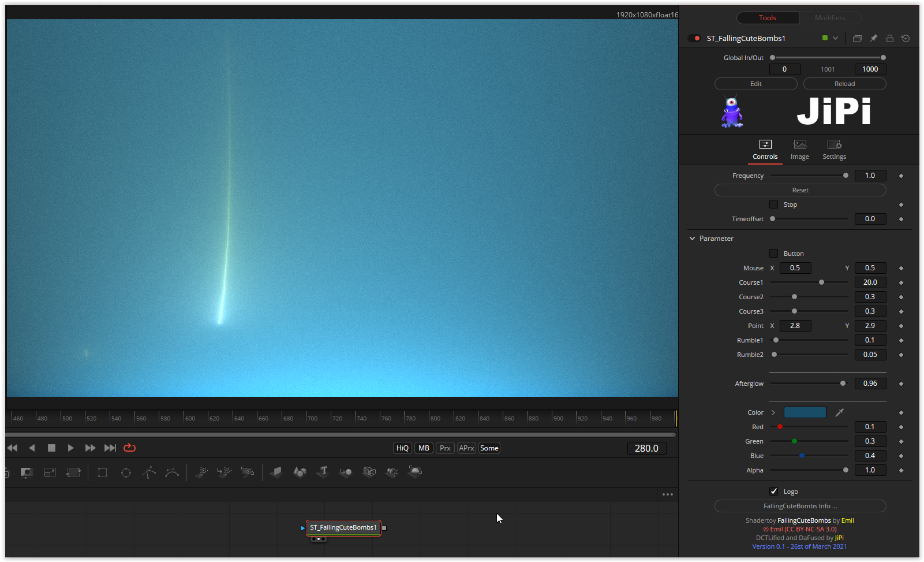
Task: Open the Controls tab
Action: 765,150
